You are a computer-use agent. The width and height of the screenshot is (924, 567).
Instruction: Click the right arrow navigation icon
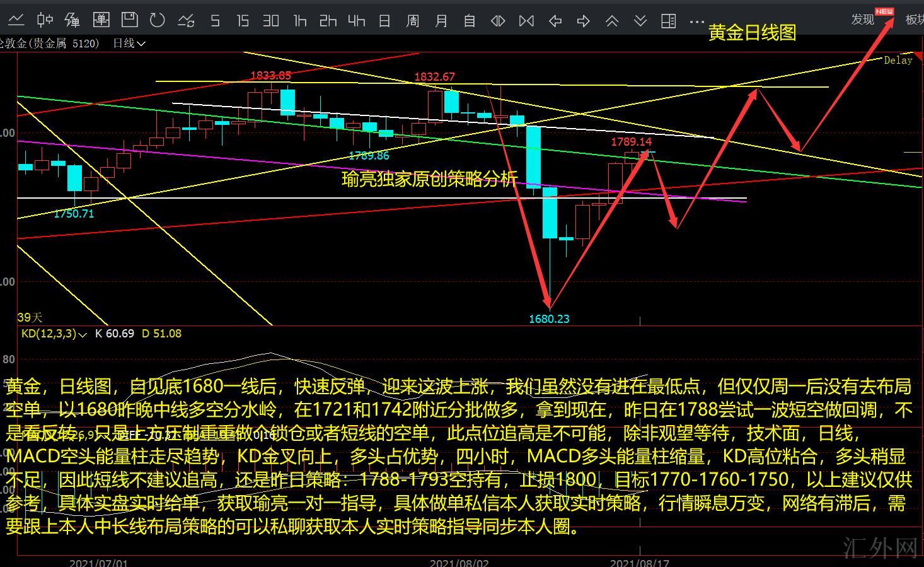[x=584, y=21]
